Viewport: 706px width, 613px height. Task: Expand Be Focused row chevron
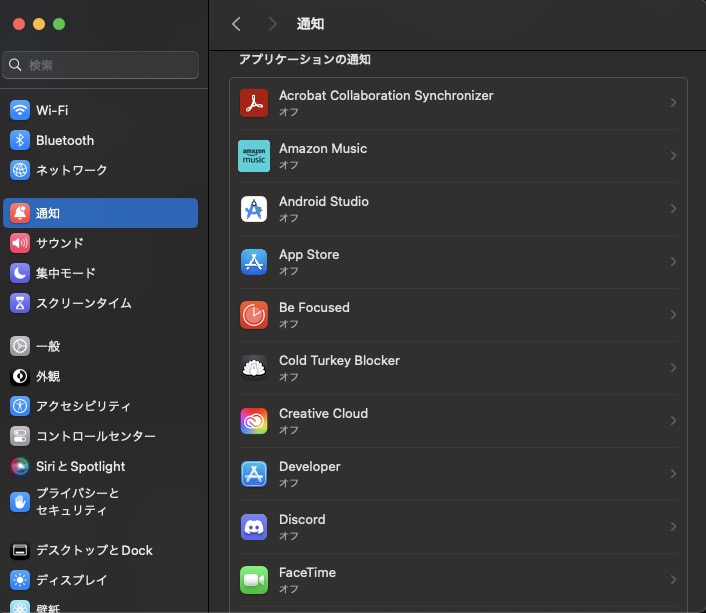click(673, 315)
